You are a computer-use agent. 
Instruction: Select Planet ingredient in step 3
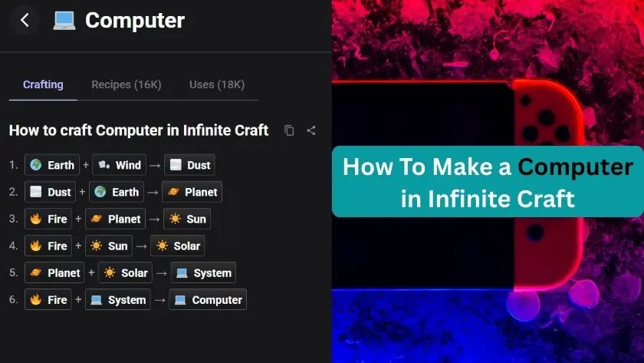point(116,219)
